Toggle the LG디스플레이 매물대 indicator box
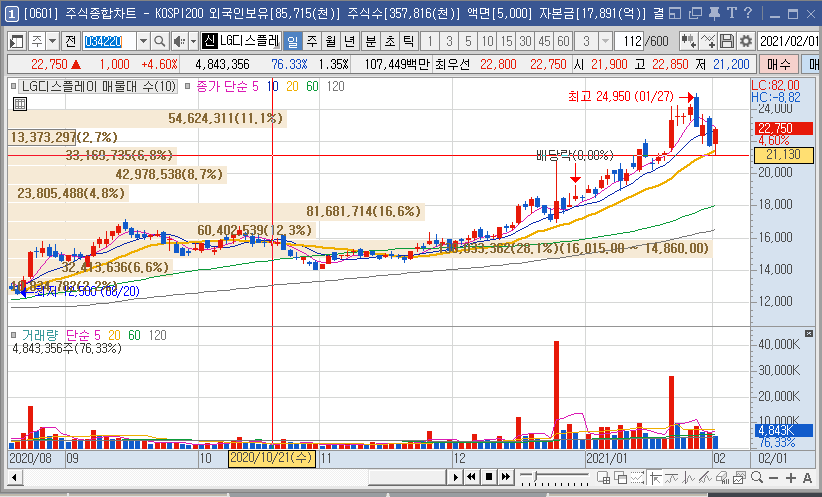The image size is (822, 497). pos(14,86)
